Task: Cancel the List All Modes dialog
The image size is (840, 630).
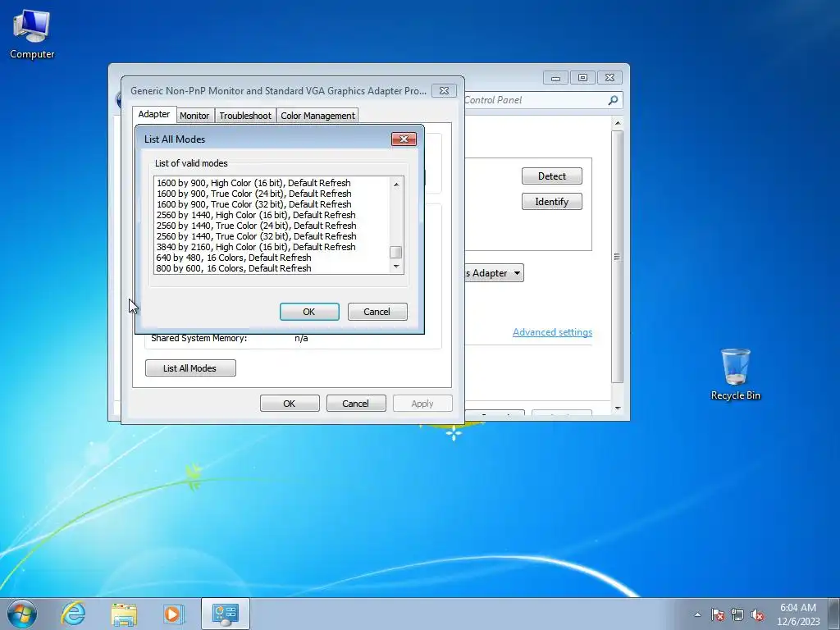Action: click(377, 312)
